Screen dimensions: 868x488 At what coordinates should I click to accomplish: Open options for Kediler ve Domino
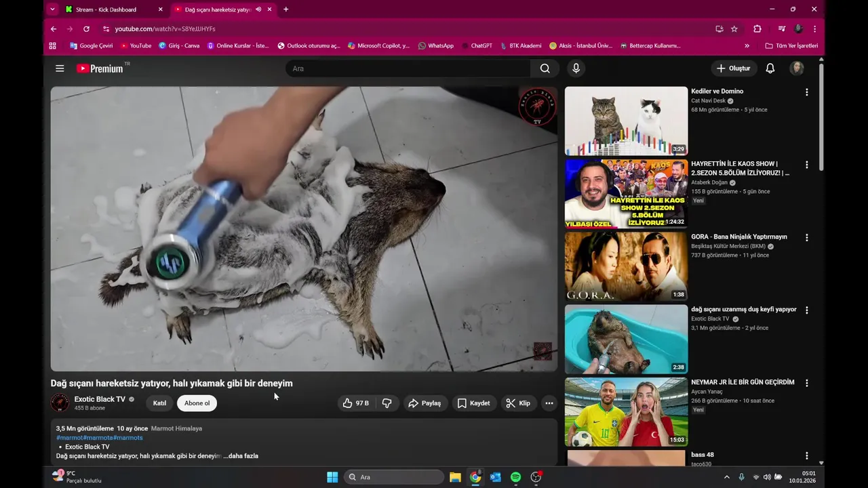click(807, 92)
